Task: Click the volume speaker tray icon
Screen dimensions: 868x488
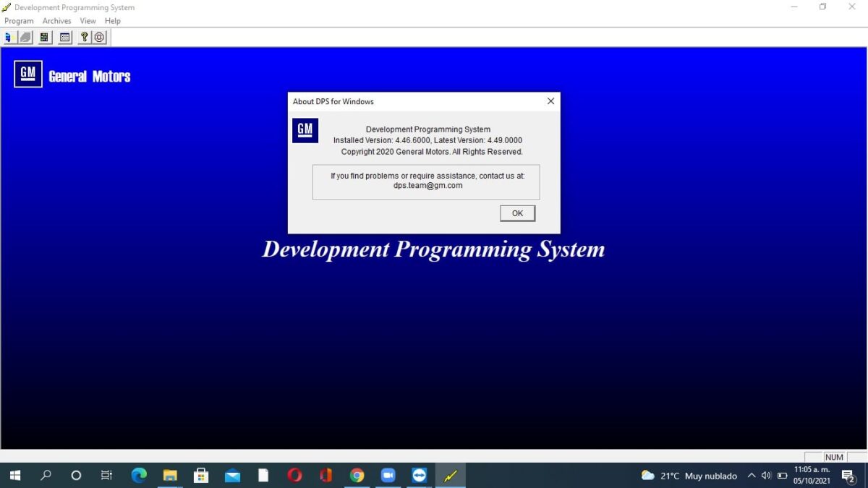Action: [x=766, y=476]
